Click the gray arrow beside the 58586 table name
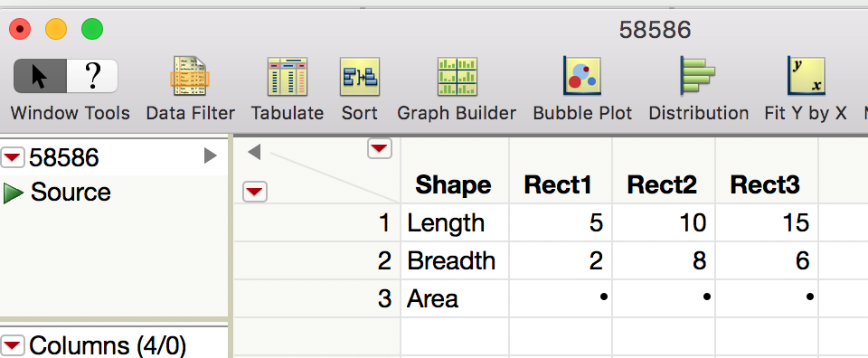The image size is (868, 358). (x=211, y=156)
